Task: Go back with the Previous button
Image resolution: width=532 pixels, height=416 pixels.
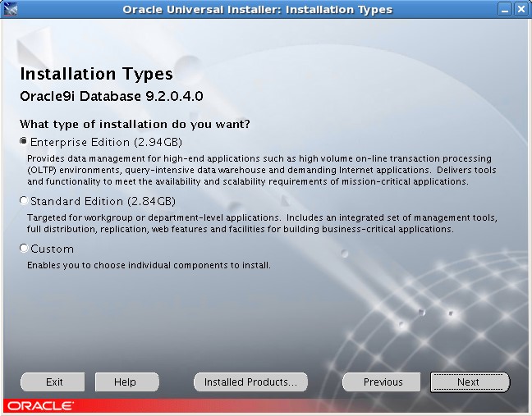Action: [383, 382]
